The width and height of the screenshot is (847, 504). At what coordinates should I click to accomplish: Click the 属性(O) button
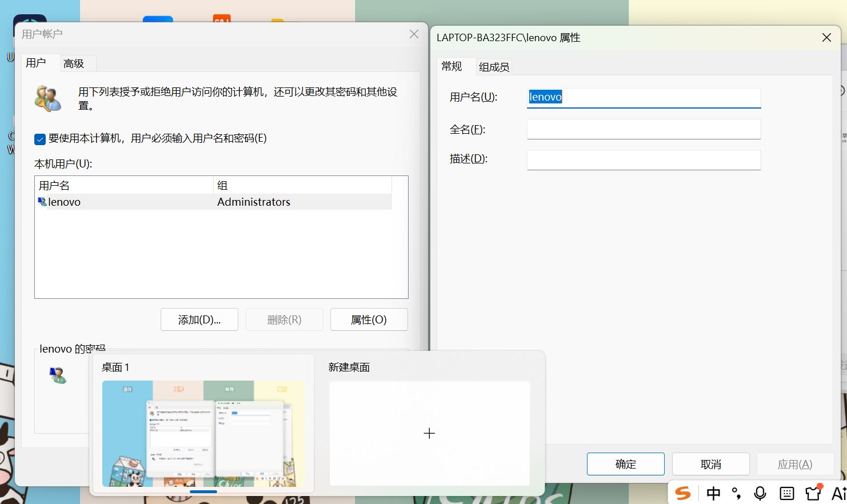(x=369, y=319)
